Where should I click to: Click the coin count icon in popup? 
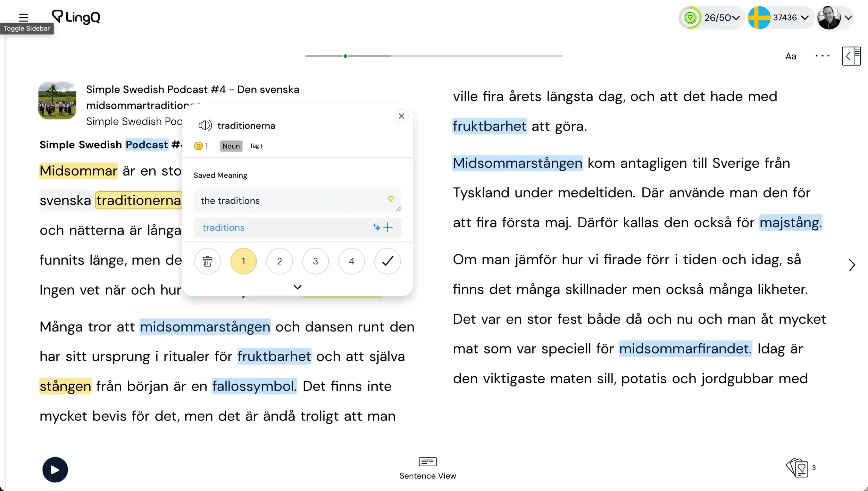point(198,146)
